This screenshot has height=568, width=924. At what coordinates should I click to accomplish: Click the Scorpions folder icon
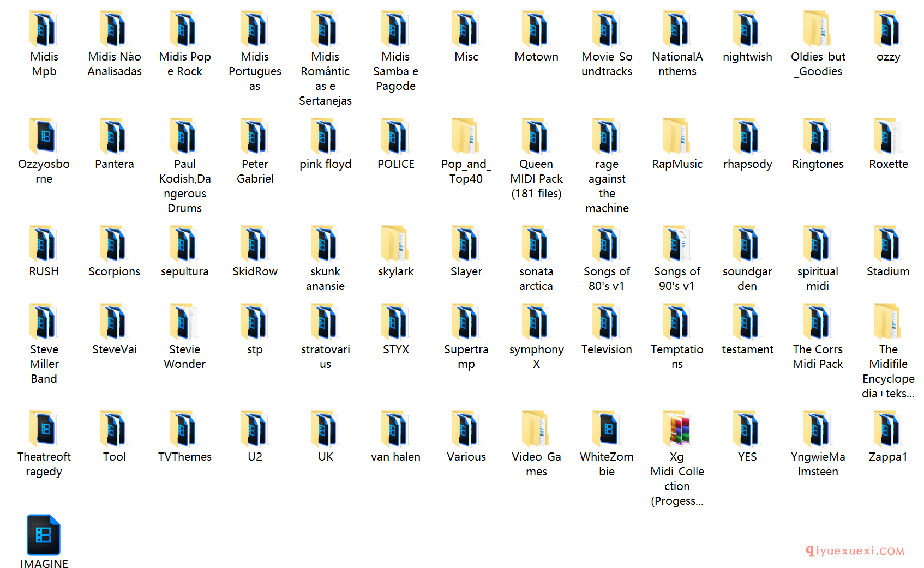point(114,244)
